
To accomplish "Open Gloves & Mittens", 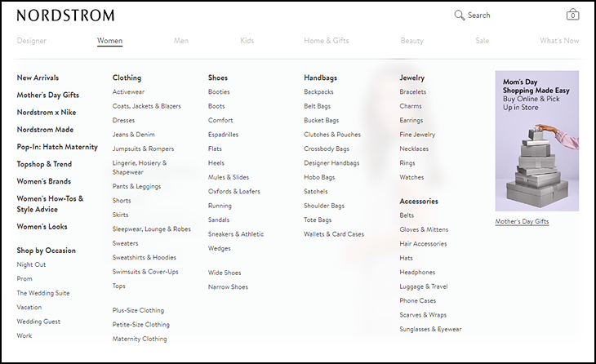I will (424, 229).
